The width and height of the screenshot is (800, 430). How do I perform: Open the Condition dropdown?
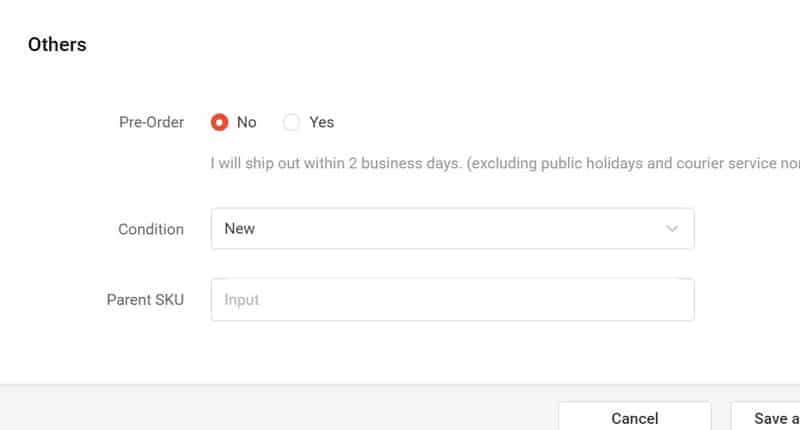452,229
